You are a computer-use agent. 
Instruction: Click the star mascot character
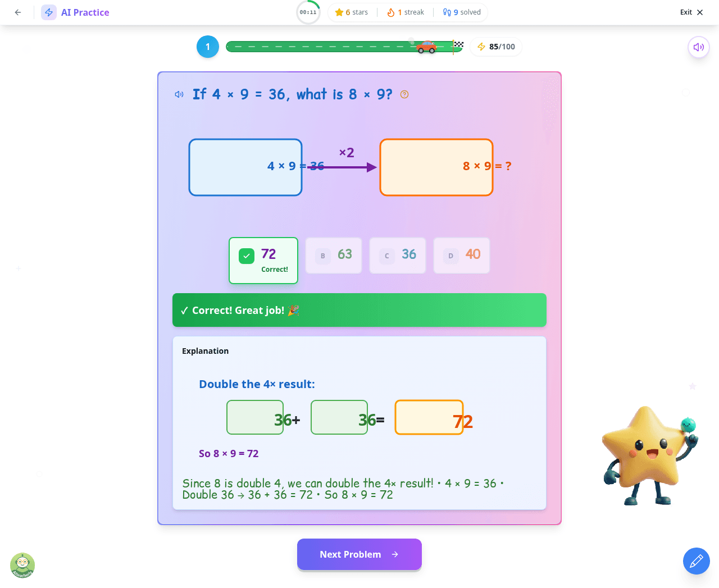tap(649, 454)
